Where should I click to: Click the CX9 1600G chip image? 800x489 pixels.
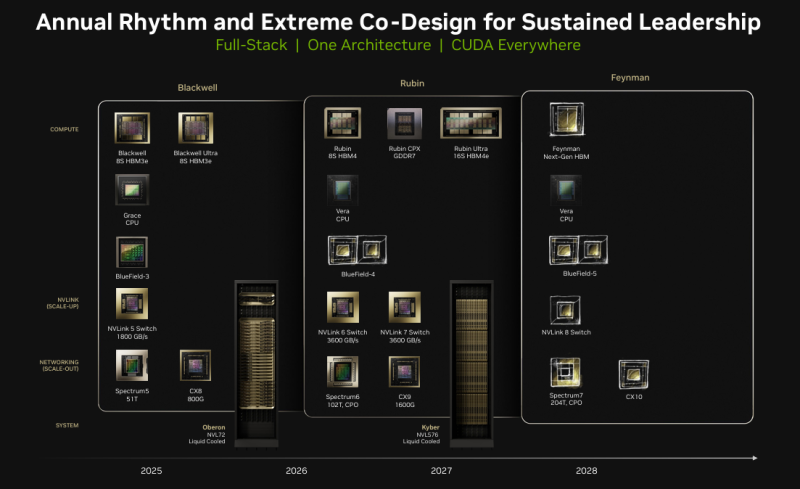405,372
